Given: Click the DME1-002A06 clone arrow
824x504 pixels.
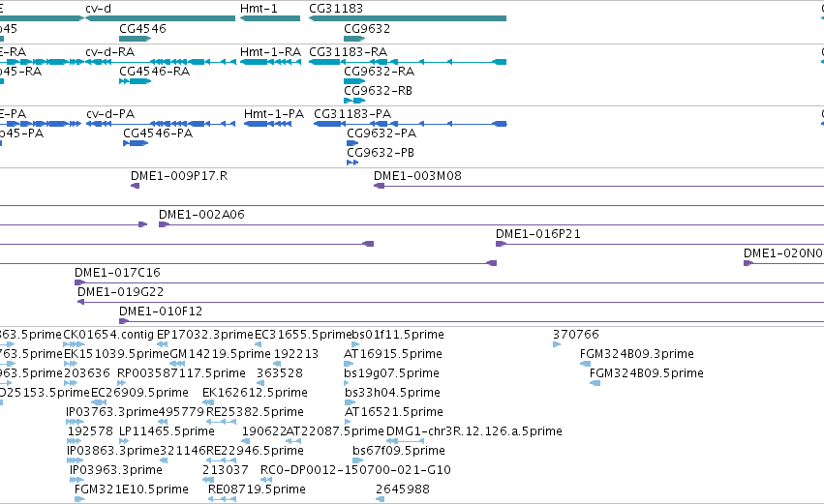Looking at the screenshot, I should 164,224.
